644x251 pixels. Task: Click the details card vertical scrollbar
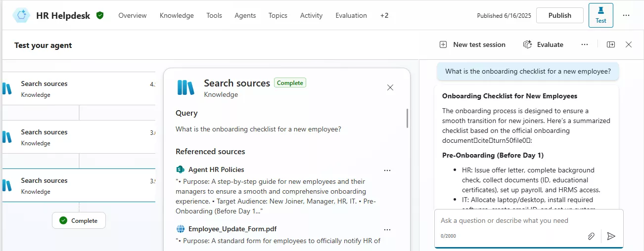tap(407, 118)
